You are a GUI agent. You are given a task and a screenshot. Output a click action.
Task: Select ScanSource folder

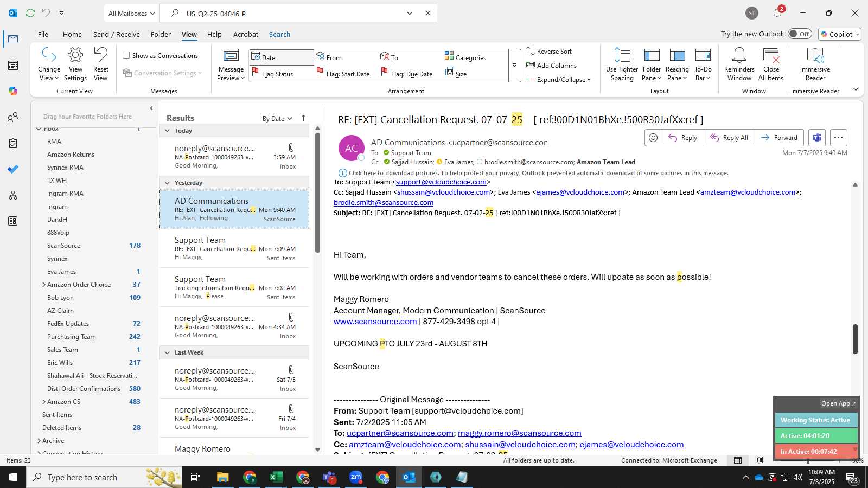coord(63,246)
